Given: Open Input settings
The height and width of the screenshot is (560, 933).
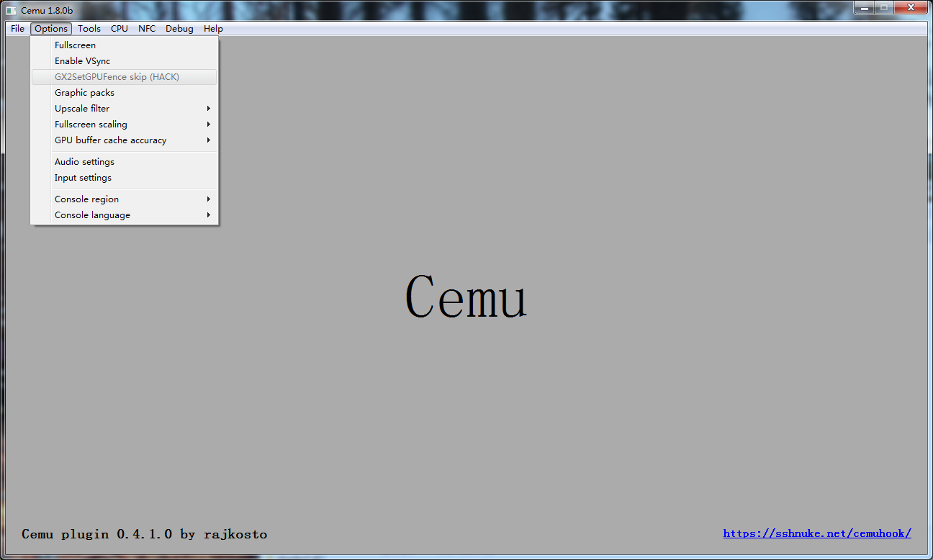Looking at the screenshot, I should point(124,178).
